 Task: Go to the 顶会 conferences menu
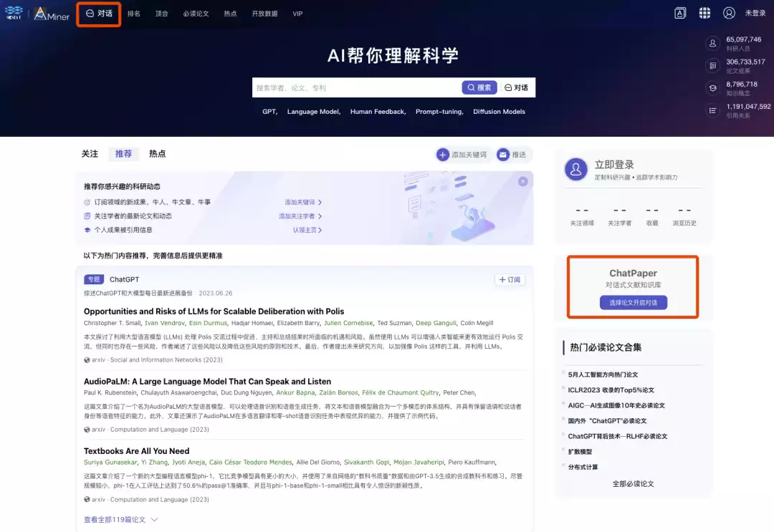[161, 14]
